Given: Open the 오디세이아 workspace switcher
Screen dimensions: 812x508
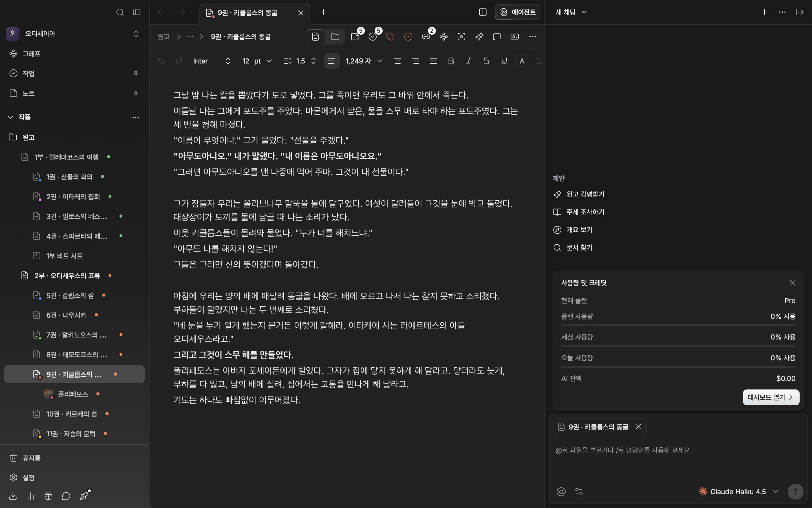Looking at the screenshot, I should pyautogui.click(x=74, y=33).
